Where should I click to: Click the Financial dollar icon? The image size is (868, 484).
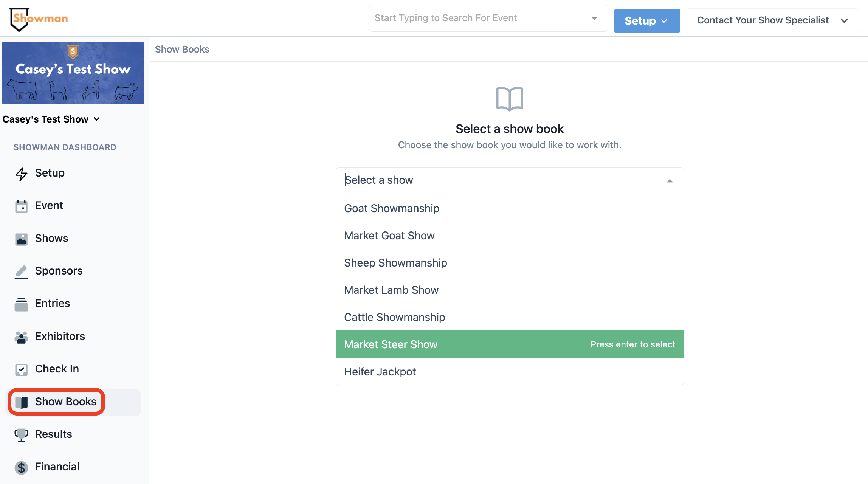[x=21, y=467]
